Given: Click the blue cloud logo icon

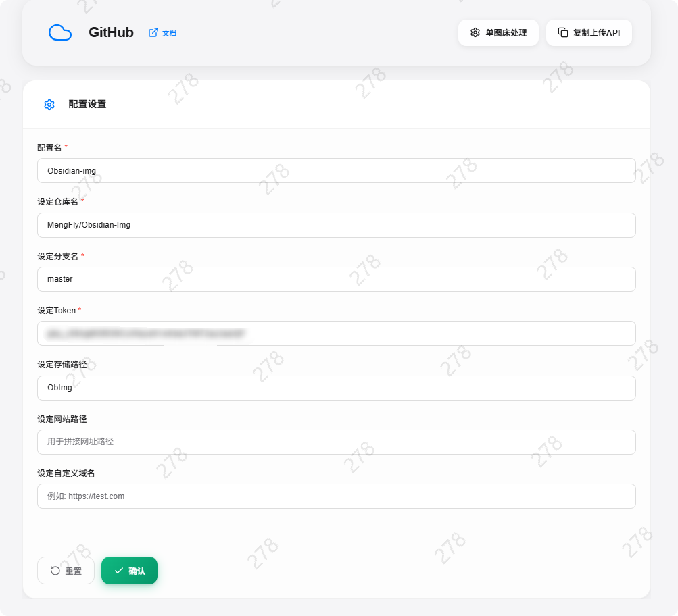Looking at the screenshot, I should point(60,32).
